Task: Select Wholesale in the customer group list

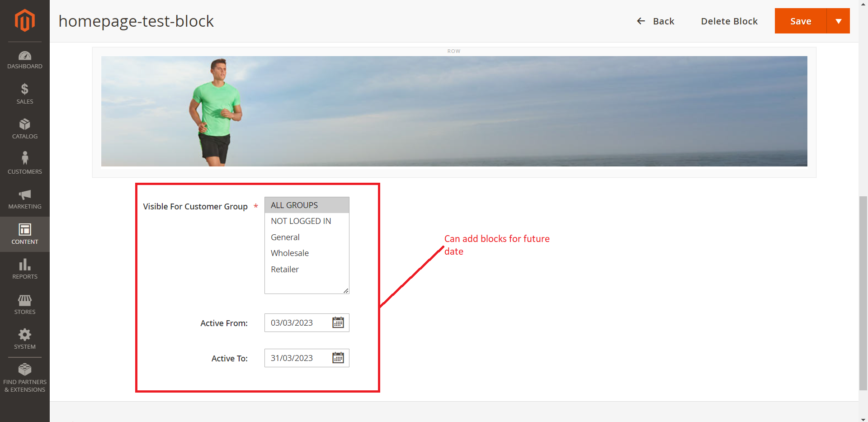Action: (x=289, y=253)
